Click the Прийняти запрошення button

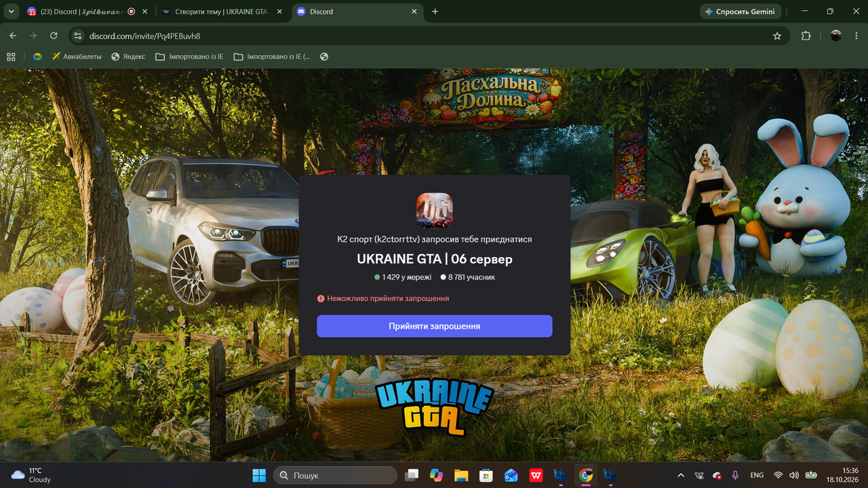[434, 326]
